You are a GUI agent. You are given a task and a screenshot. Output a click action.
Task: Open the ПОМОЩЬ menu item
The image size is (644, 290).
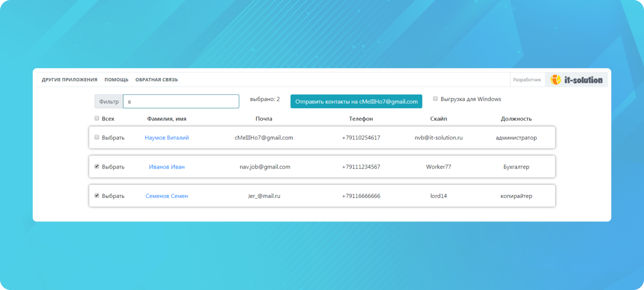[x=116, y=80]
